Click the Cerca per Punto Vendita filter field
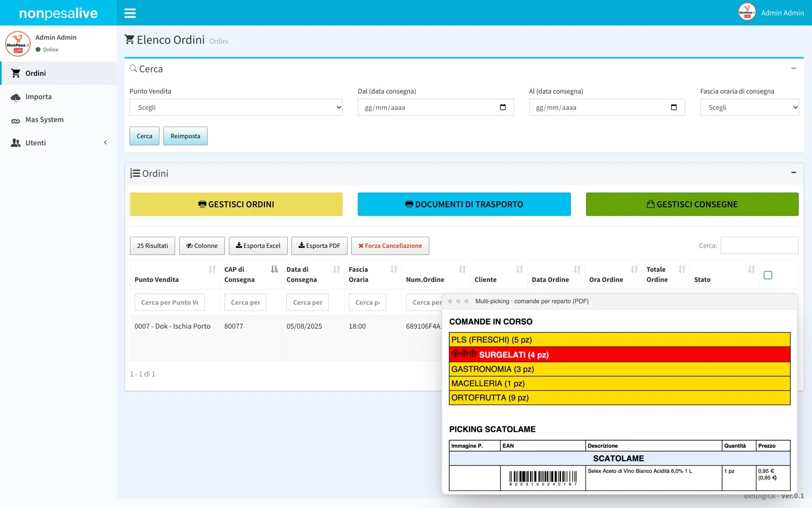Viewport: 812px width, 508px height. coord(170,302)
